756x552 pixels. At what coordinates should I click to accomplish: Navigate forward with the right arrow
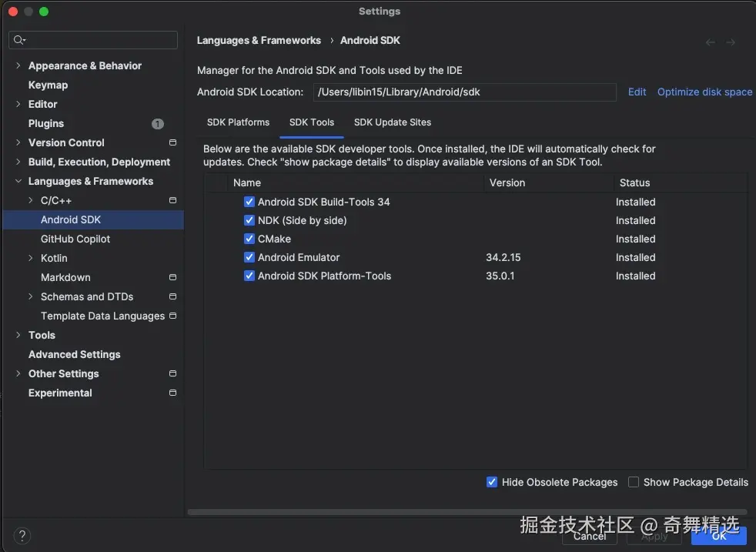731,42
